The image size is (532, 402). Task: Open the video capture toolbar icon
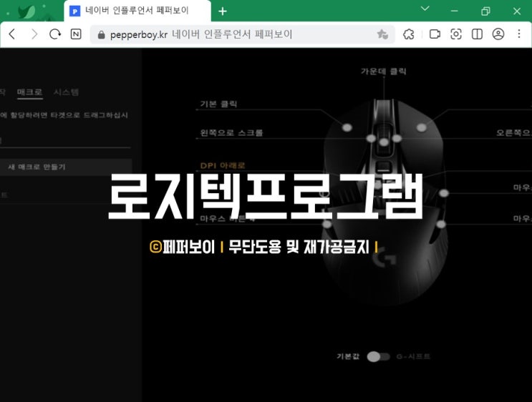[435, 34]
